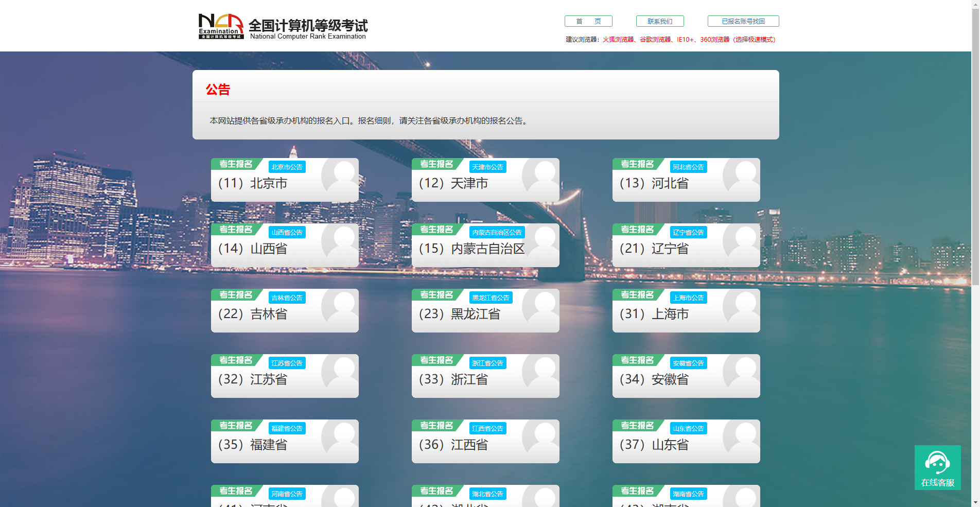The height and width of the screenshot is (507, 980).
Task: Open the 浙江省公告 announcement link
Action: 487,363
